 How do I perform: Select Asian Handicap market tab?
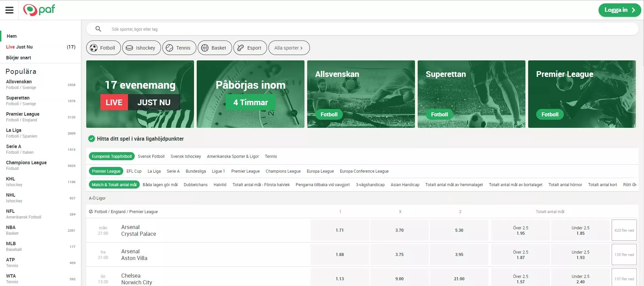point(405,185)
